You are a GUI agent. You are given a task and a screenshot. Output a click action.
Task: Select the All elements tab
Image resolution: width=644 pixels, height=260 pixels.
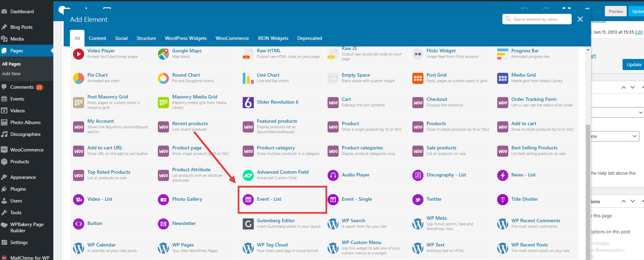(x=77, y=38)
